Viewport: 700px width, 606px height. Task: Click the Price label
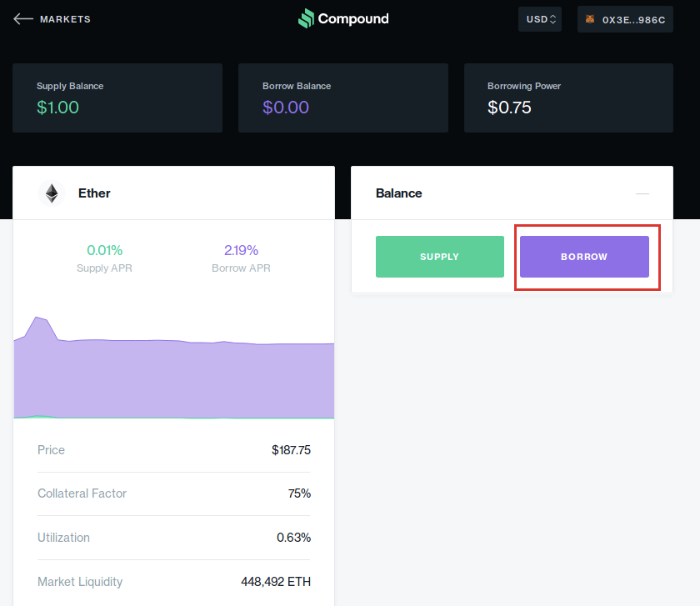pyautogui.click(x=51, y=449)
